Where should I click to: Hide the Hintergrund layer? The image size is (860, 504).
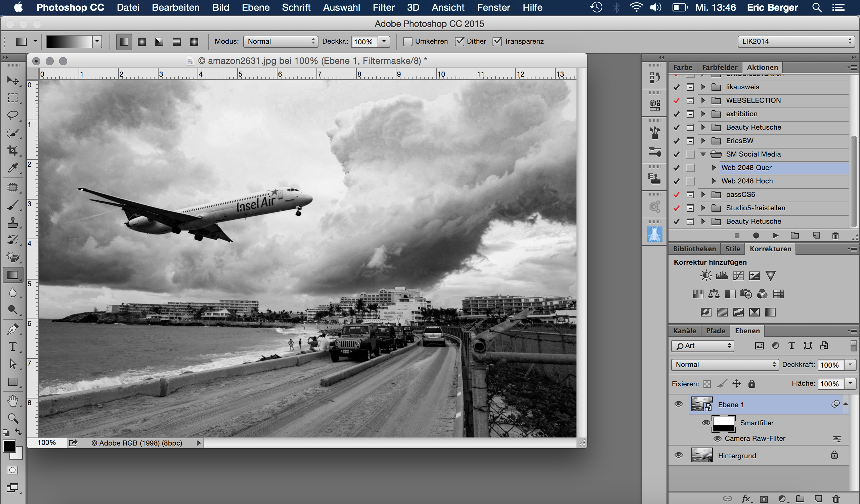tap(679, 455)
